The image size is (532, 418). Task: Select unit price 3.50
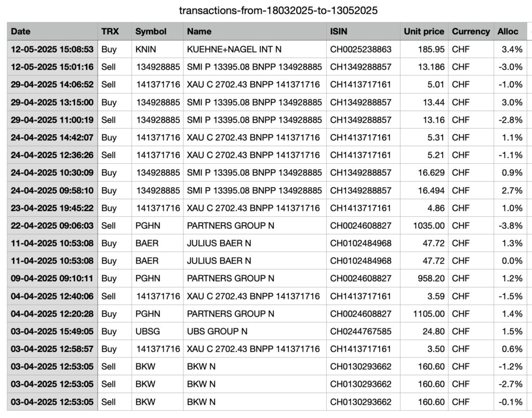point(424,349)
